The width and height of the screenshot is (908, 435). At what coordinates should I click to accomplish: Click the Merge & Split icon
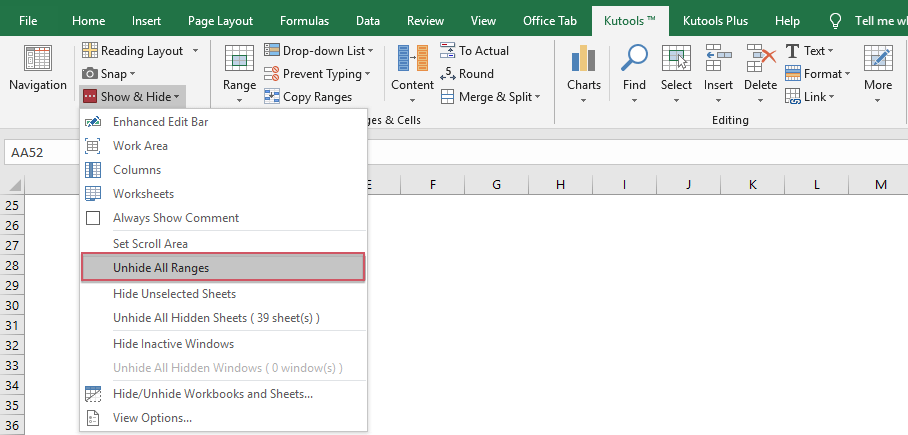(448, 97)
